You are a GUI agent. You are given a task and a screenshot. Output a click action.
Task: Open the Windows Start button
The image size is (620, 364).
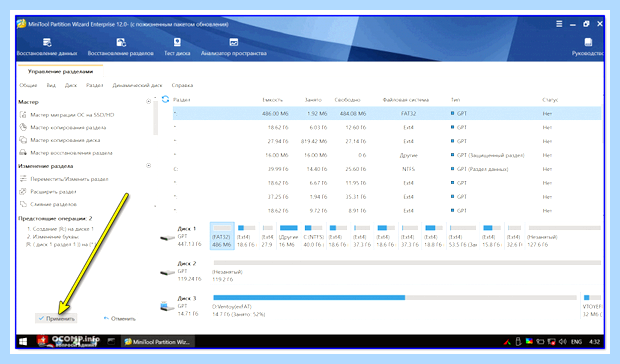pyautogui.click(x=23, y=341)
